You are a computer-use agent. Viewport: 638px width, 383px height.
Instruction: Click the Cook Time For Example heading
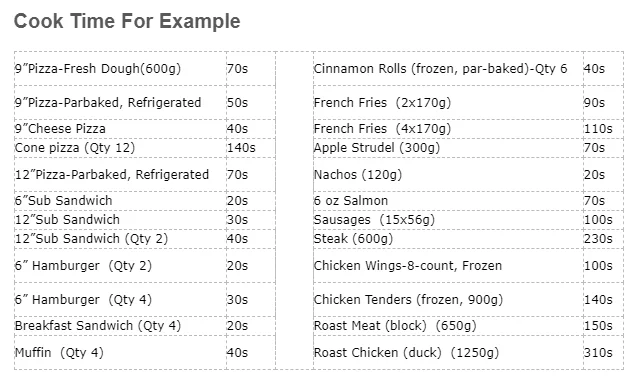[x=127, y=21]
